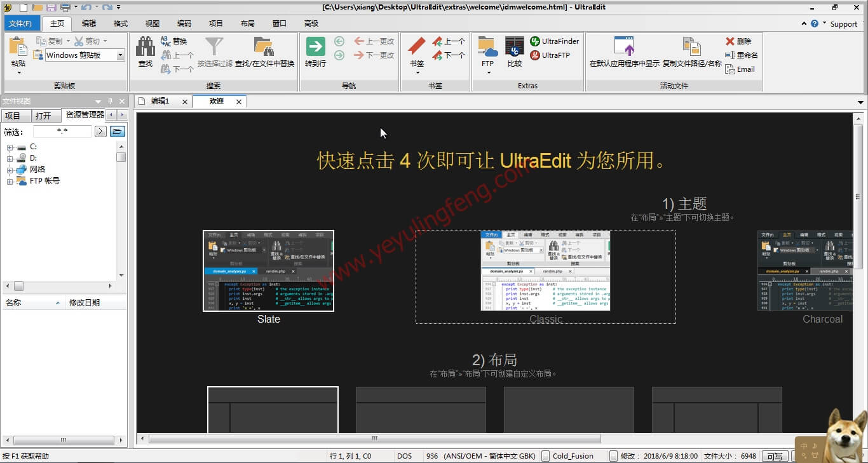Open the Paste (粘贴) dropdown arrow
The width and height of the screenshot is (868, 463).
pyautogui.click(x=18, y=72)
